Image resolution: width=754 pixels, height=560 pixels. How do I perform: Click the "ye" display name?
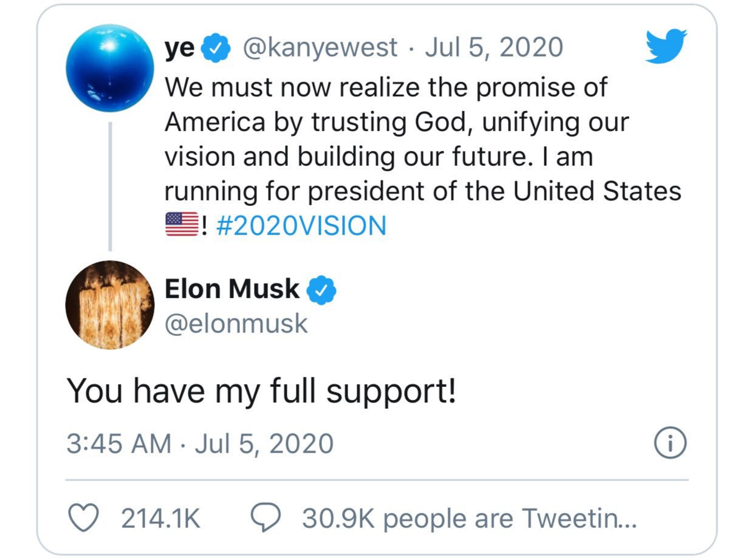pos(179,49)
